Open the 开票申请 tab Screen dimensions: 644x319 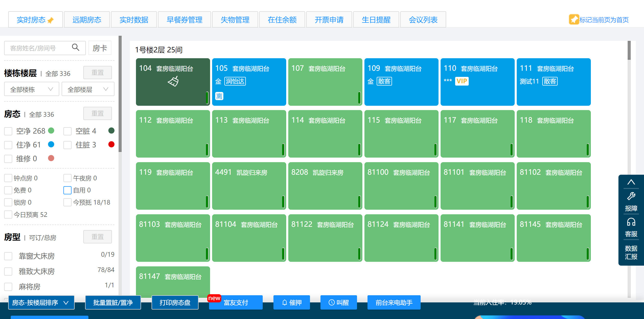329,20
